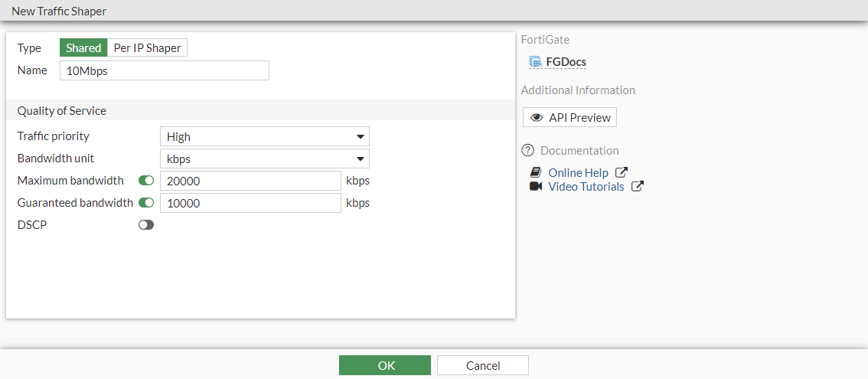Turn off the Guaranteed bandwidth toggle
This screenshot has width=868, height=379.
click(x=146, y=203)
